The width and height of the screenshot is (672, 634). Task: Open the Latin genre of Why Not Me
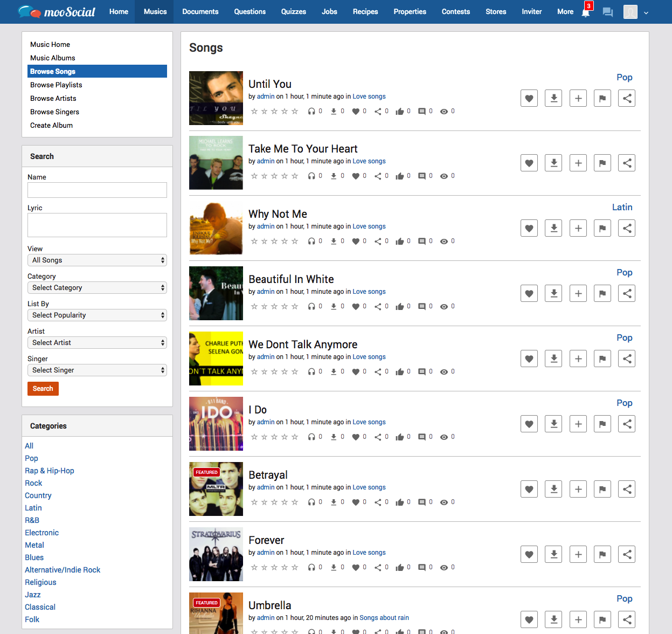click(x=622, y=207)
